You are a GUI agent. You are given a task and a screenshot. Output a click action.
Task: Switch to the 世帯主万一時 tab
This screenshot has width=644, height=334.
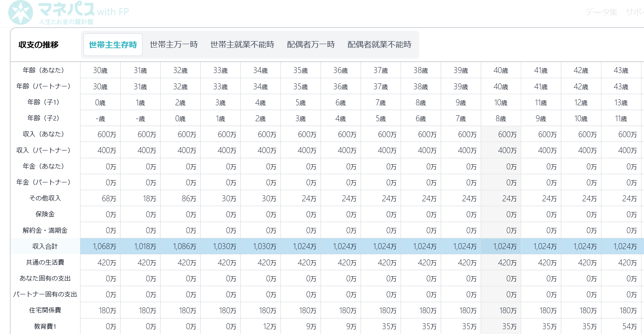174,45
